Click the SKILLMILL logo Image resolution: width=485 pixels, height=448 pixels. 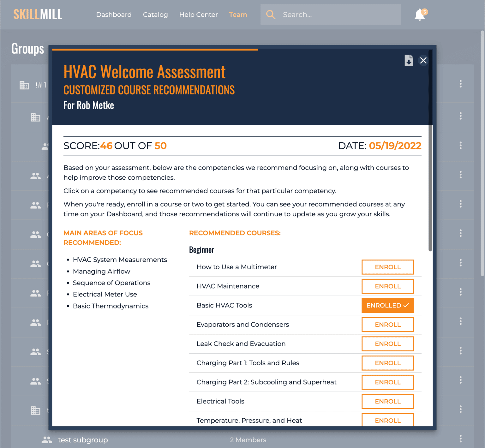click(x=38, y=14)
